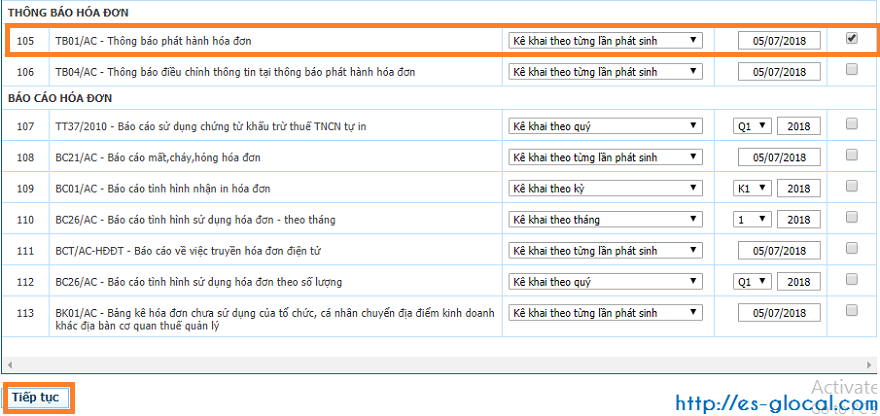880x416 pixels.
Task: Select the row 113 BK01/AC checkbox
Action: 852,310
